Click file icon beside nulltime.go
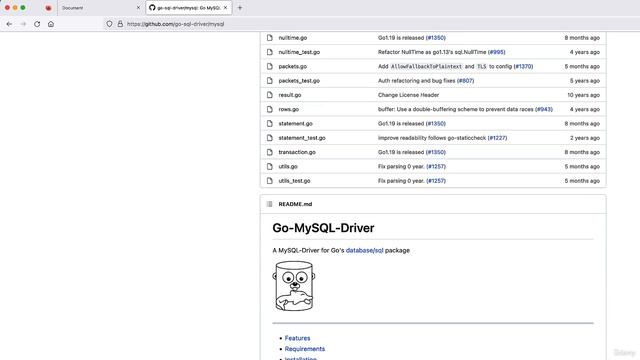The width and height of the screenshot is (640, 360). tap(269, 38)
